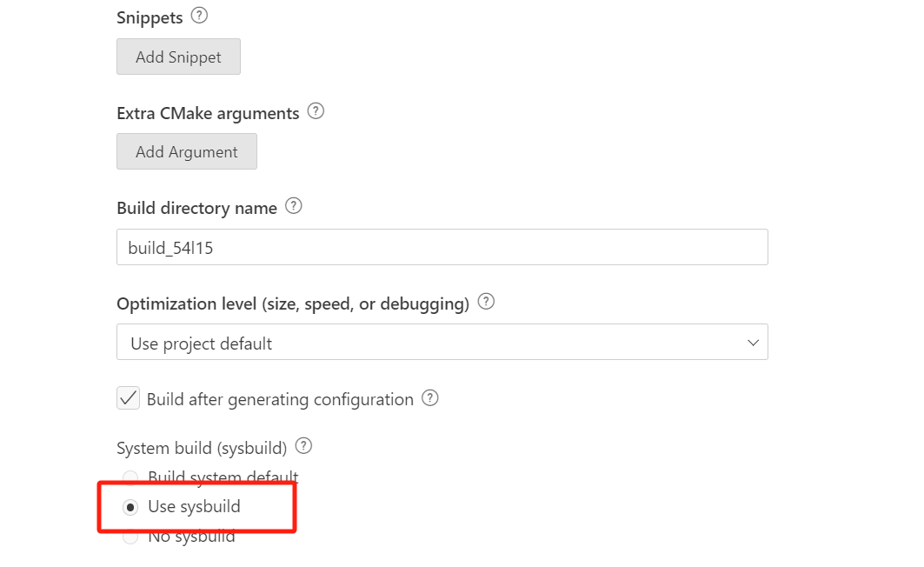Click the Optimization level help icon

pyautogui.click(x=487, y=302)
